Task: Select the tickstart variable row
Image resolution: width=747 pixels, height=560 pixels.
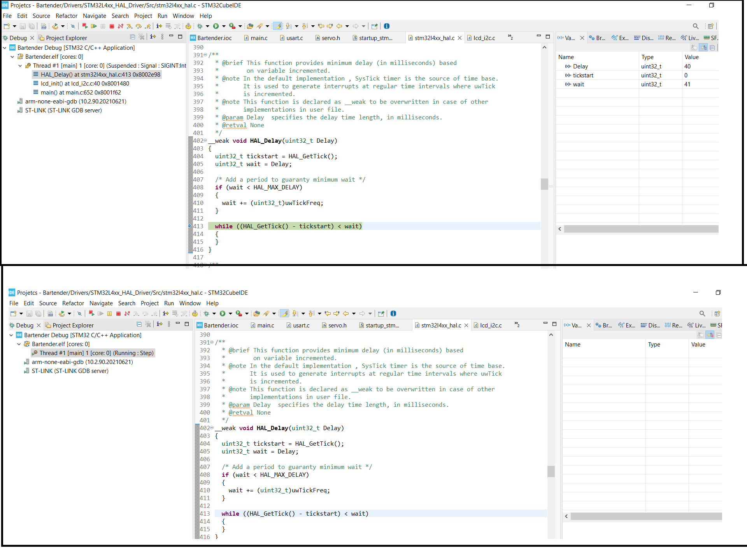Action: tap(583, 75)
